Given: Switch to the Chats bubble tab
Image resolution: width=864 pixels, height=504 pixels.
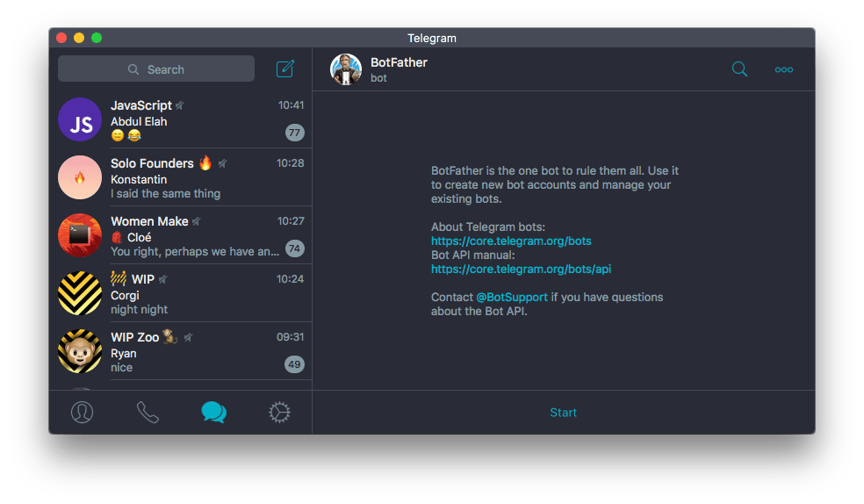Looking at the screenshot, I should point(213,412).
